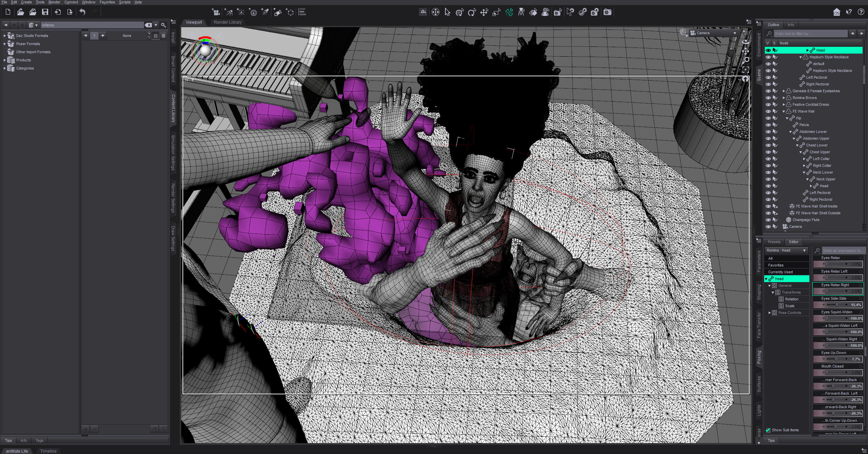
Task: Toggle visibility eye for Festive Cocktail Dress
Action: 768,104
